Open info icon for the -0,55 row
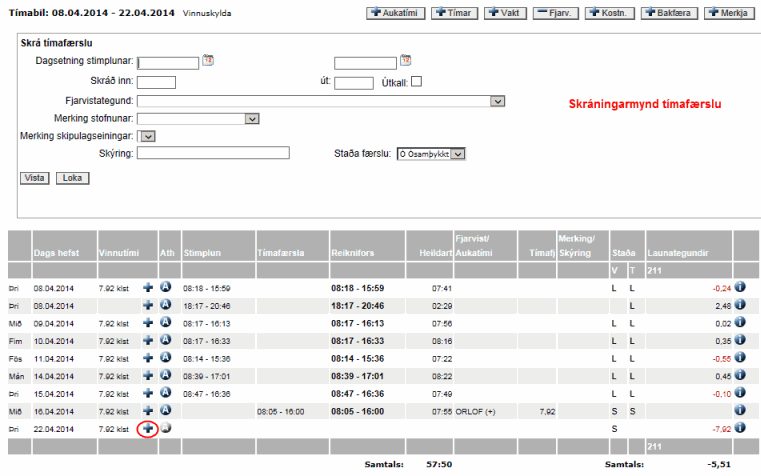 [740, 357]
